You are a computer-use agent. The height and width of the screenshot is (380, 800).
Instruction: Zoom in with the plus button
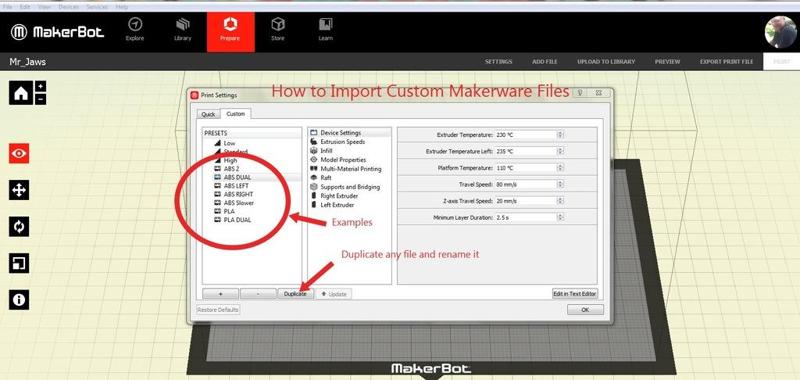coord(41,86)
